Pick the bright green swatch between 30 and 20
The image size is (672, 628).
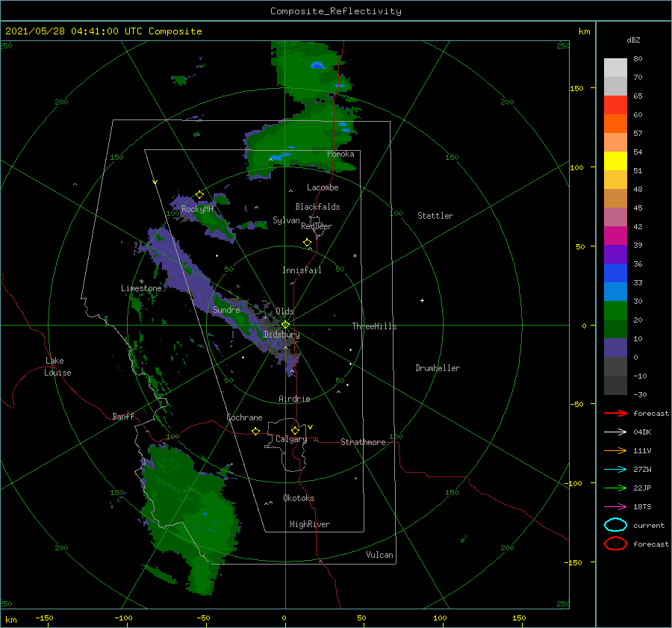point(615,311)
